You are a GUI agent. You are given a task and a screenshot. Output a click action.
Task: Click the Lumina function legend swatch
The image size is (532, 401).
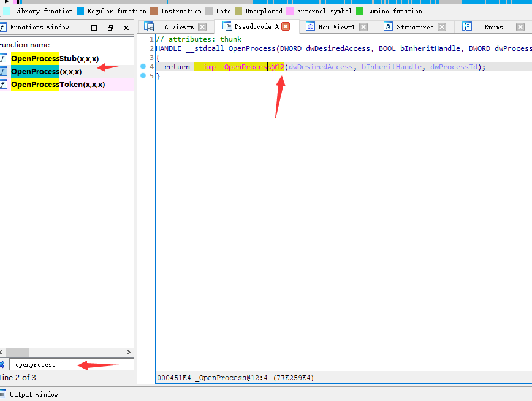click(360, 11)
